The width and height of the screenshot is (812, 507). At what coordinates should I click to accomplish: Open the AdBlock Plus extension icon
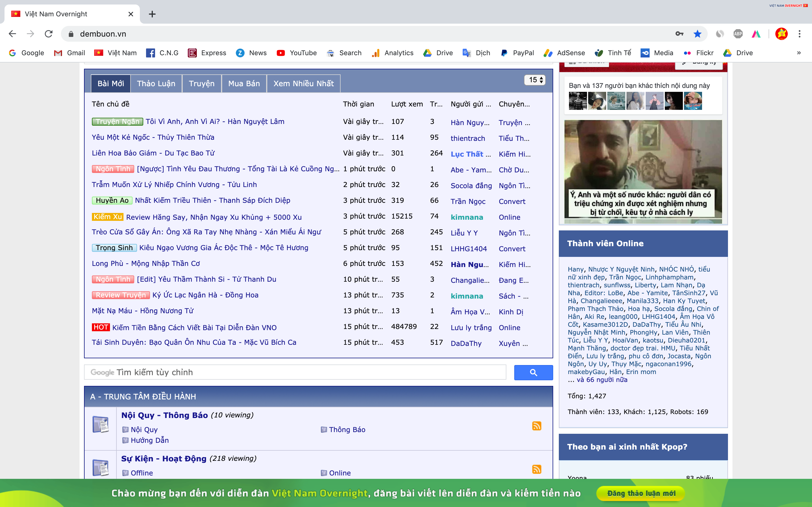pyautogui.click(x=738, y=34)
